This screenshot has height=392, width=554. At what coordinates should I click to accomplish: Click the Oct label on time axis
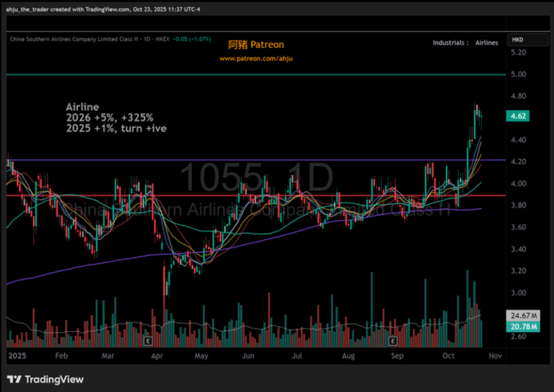pyautogui.click(x=448, y=356)
